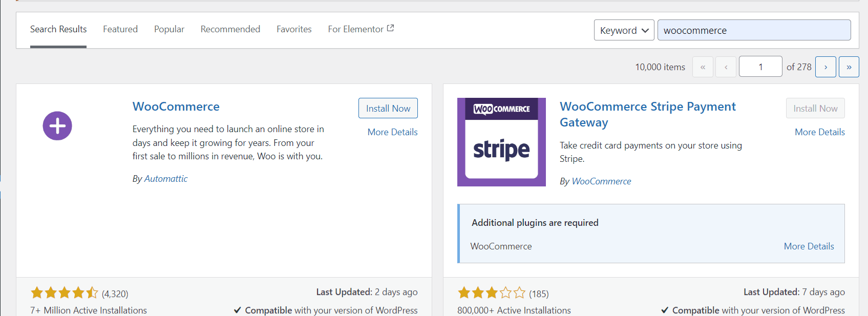This screenshot has height=316, width=868.
Task: Visit the Automattic author link
Action: click(x=166, y=179)
